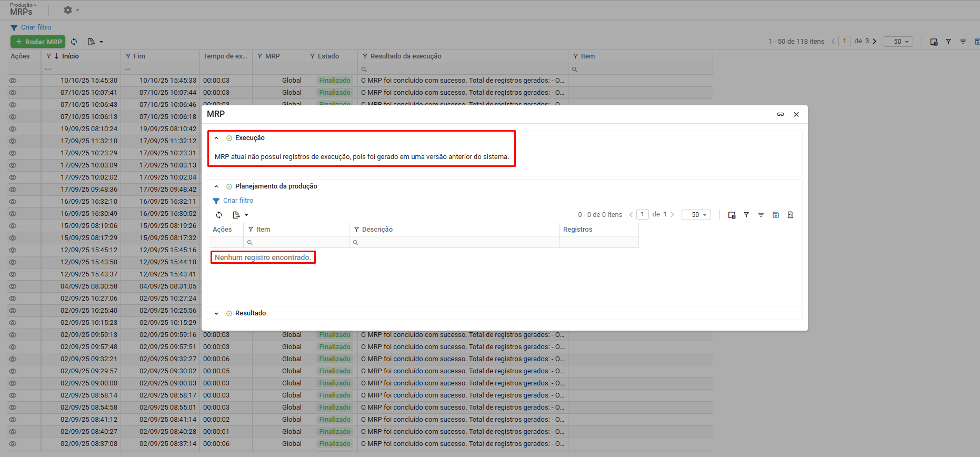Click the Fim date range filter field
980x457 pixels.
[161, 69]
